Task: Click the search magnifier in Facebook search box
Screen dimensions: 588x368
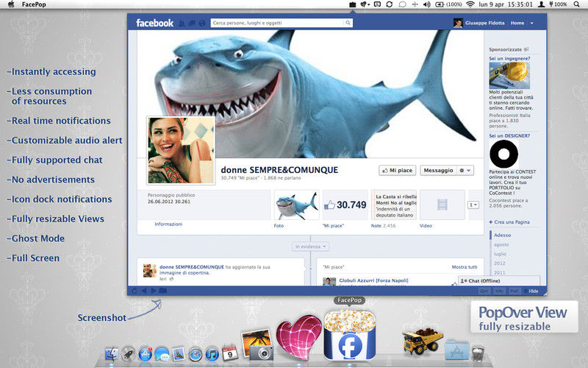Action: 348,23
